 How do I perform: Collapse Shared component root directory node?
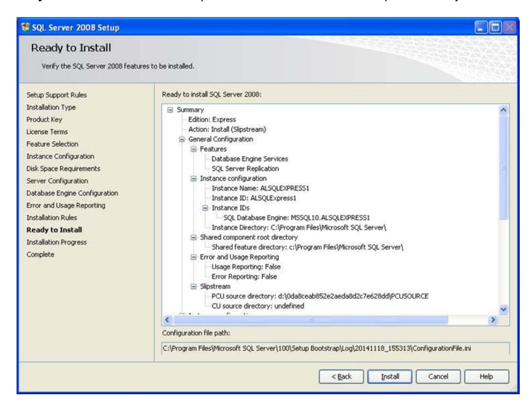coord(194,238)
